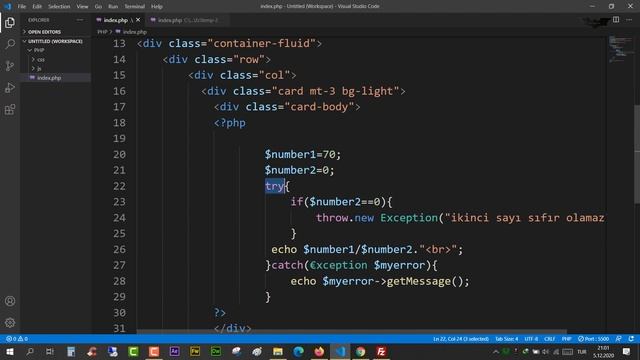
Task: Open the Accounts menu icon
Action: 10,301
